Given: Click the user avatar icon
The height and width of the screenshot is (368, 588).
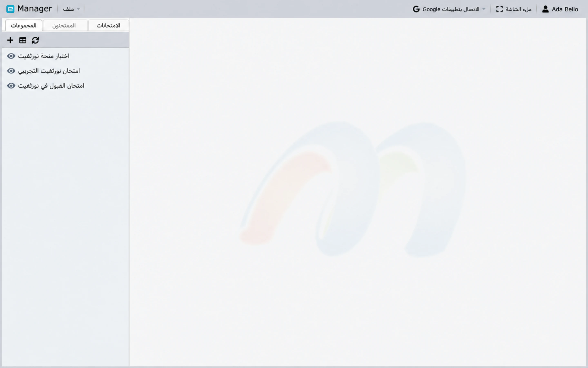Looking at the screenshot, I should 546,9.
